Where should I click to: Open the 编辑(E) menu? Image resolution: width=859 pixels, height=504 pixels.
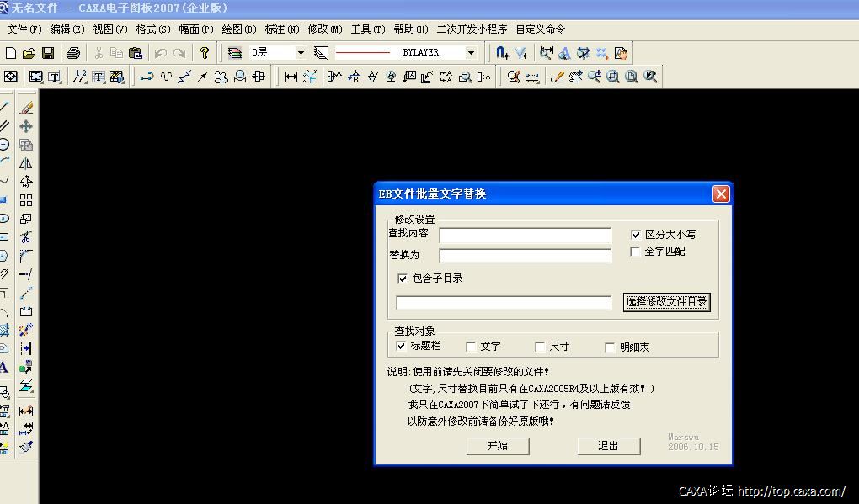[67, 29]
